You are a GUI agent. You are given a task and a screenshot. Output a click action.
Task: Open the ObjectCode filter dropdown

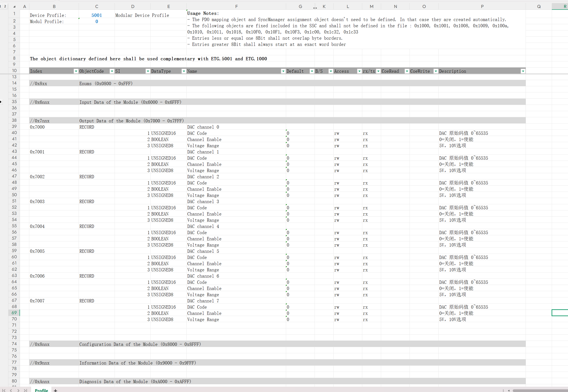point(112,71)
